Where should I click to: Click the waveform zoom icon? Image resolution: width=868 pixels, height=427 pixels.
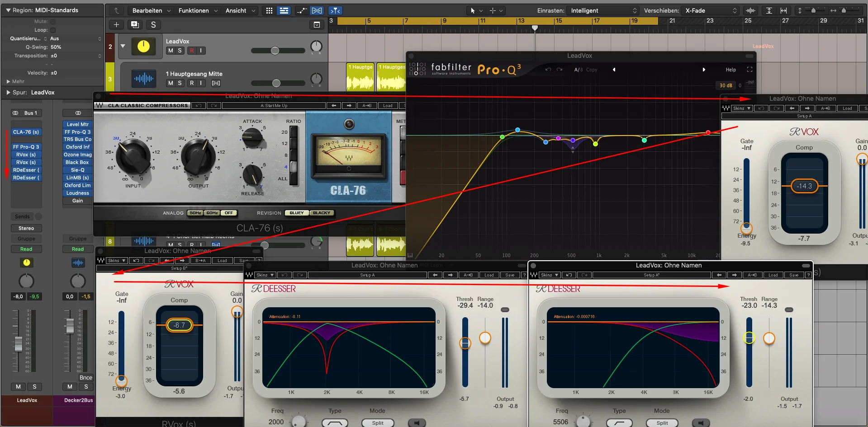pos(750,10)
